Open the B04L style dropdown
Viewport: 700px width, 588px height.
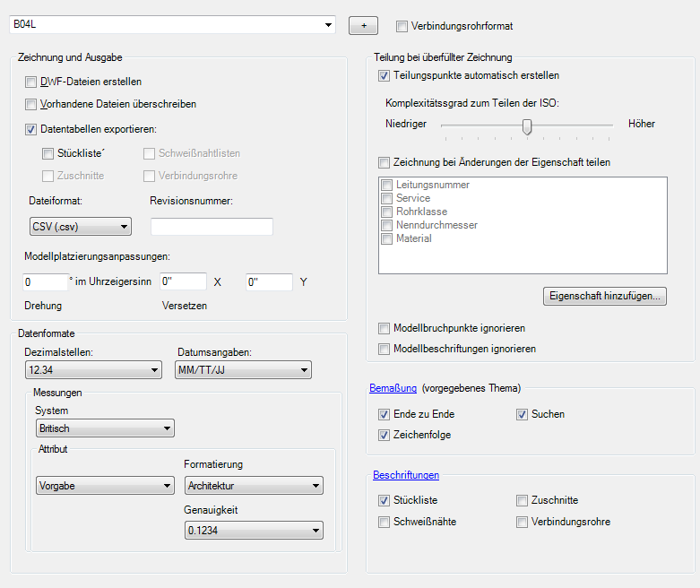click(328, 25)
